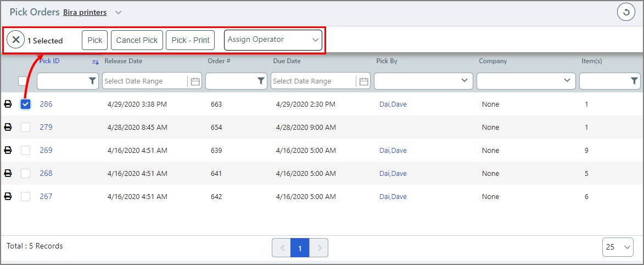Sort by the Pick ID column header
This screenshot has width=644, height=265.
tap(49, 61)
